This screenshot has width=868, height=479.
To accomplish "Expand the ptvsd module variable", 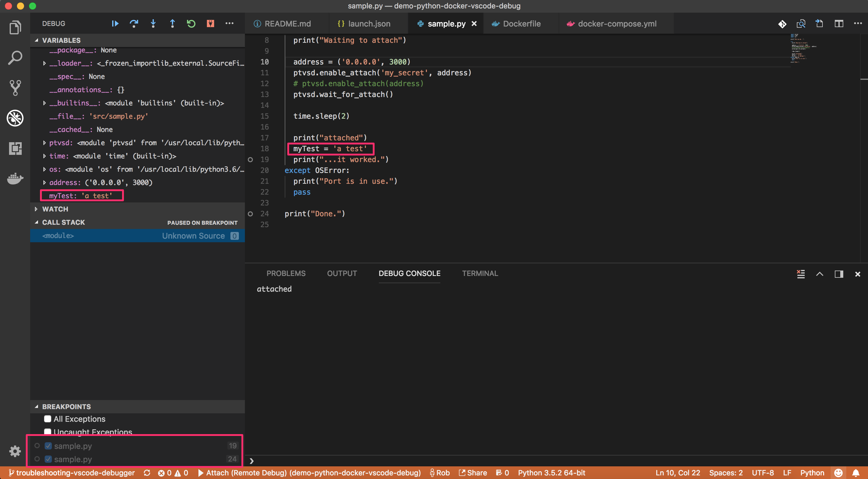I will pos(44,143).
